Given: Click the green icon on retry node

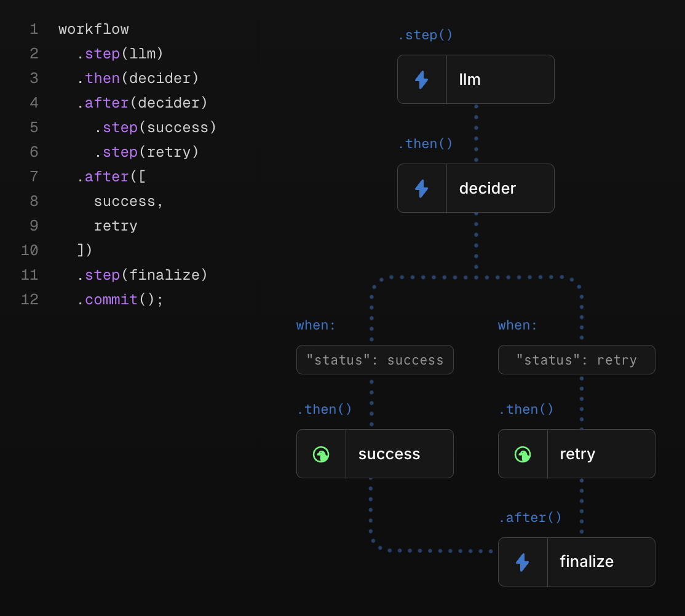Looking at the screenshot, I should tap(523, 454).
